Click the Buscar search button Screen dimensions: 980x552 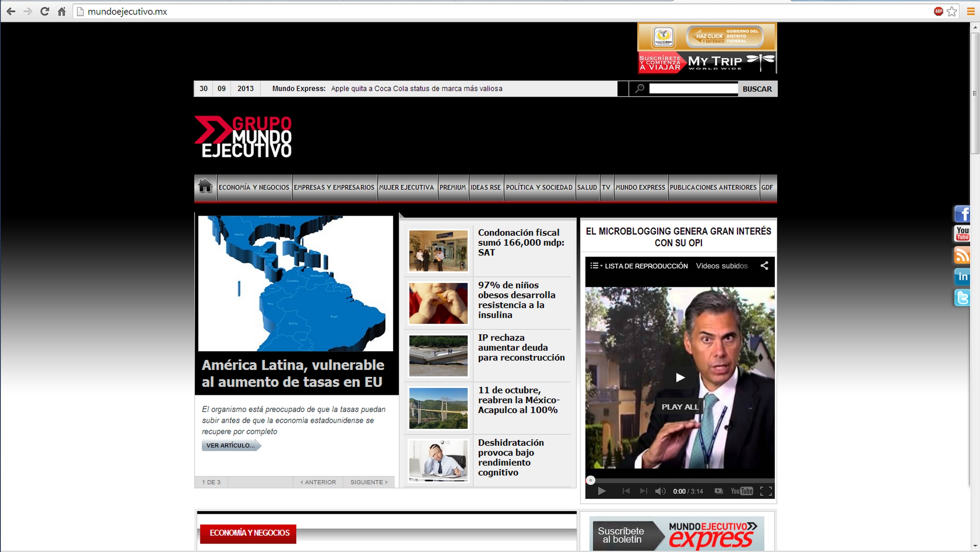click(x=757, y=89)
